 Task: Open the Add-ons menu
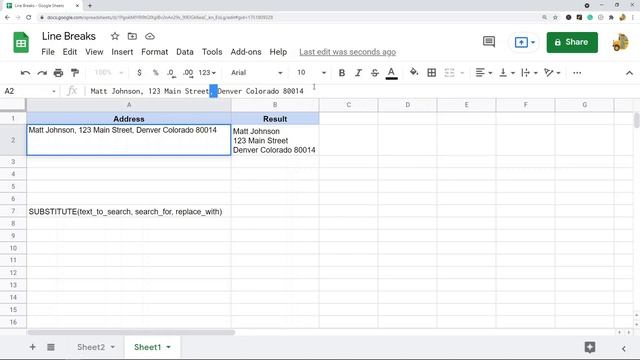(246, 52)
